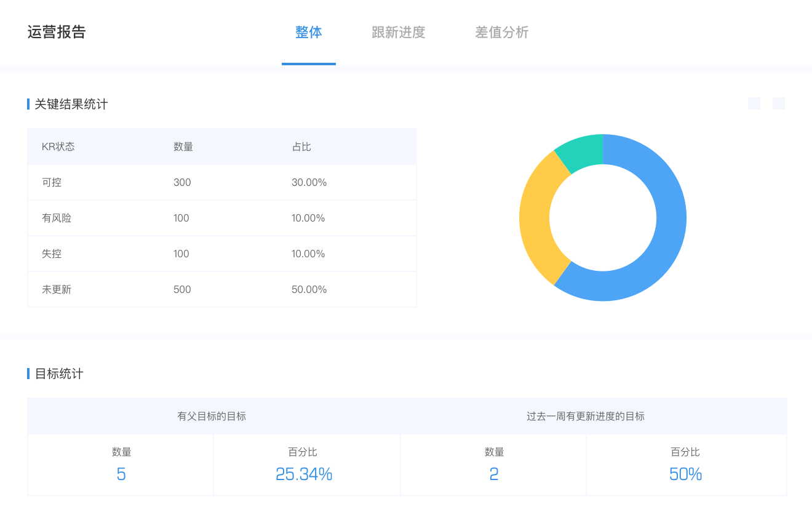Image resolution: width=812 pixels, height=517 pixels.
Task: Click the 占比 column header
Action: click(x=301, y=146)
